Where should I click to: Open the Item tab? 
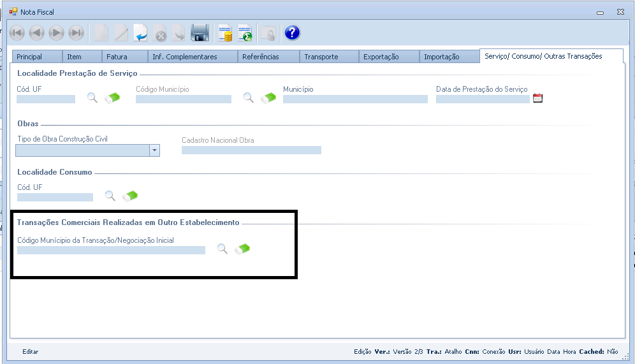pos(82,57)
